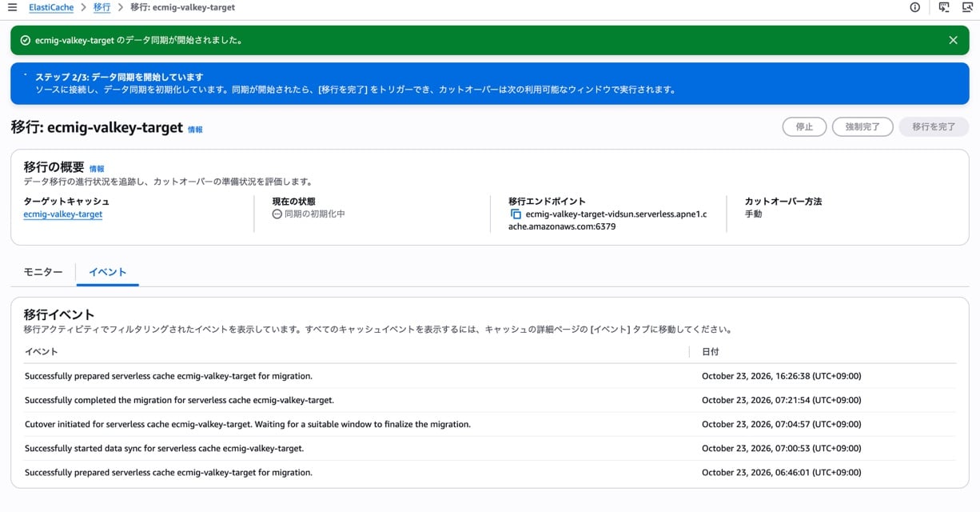Click the rightmost top bar screen icon

point(967,7)
